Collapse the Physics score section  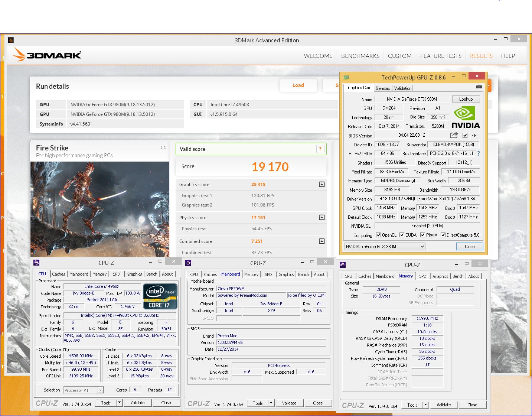tap(322, 218)
